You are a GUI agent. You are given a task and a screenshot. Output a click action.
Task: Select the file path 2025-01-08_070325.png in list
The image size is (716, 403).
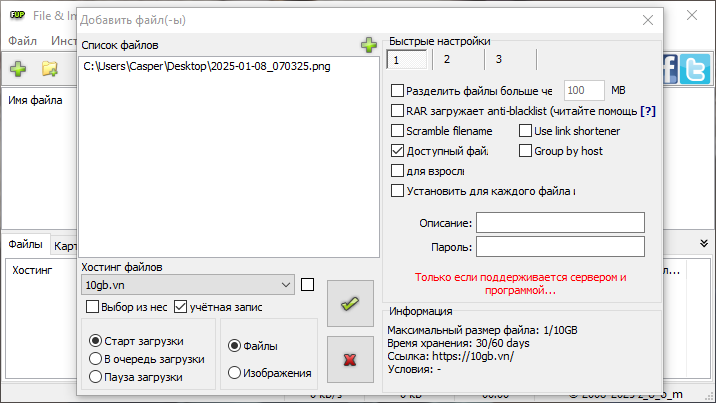pyautogui.click(x=207, y=66)
